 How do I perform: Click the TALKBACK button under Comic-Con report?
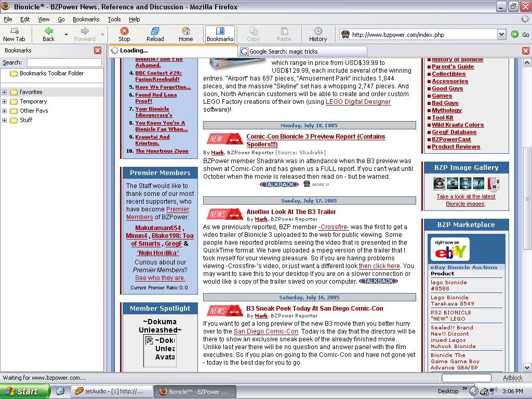pos(279,184)
